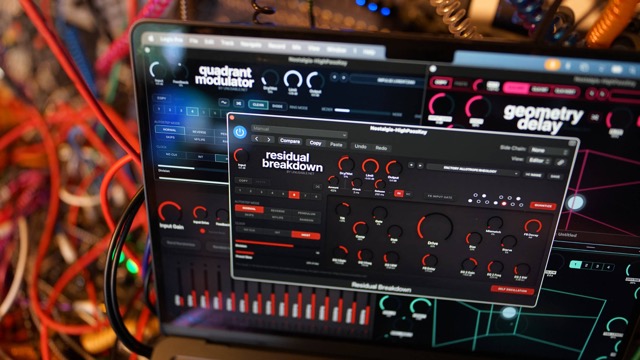Open Residual Breakdown factory preset dropdown
This screenshot has width=640, height=360.
(473, 171)
